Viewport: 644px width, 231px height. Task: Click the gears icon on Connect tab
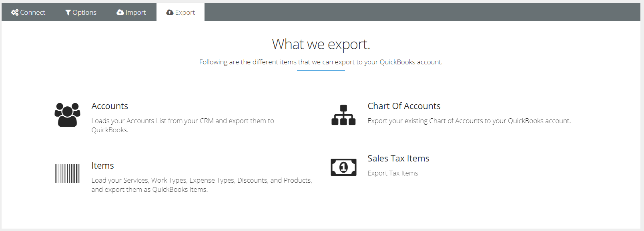click(x=15, y=12)
